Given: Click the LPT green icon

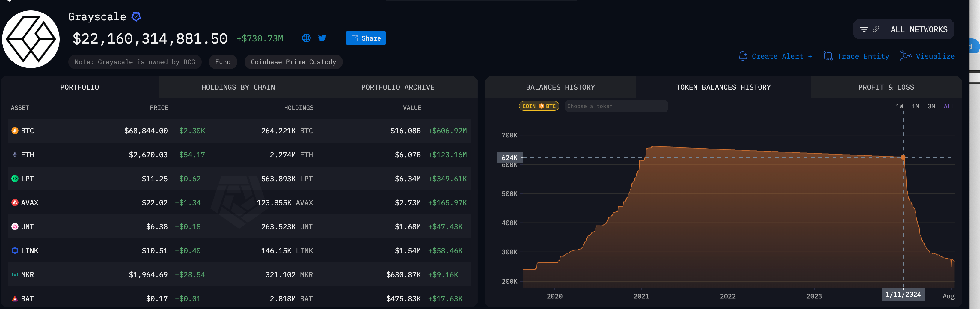Looking at the screenshot, I should 15,179.
